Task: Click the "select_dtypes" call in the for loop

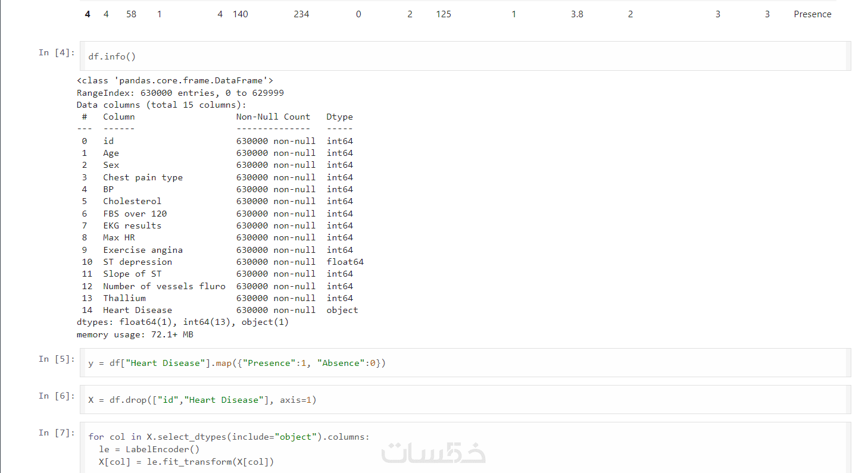Action: (192, 437)
